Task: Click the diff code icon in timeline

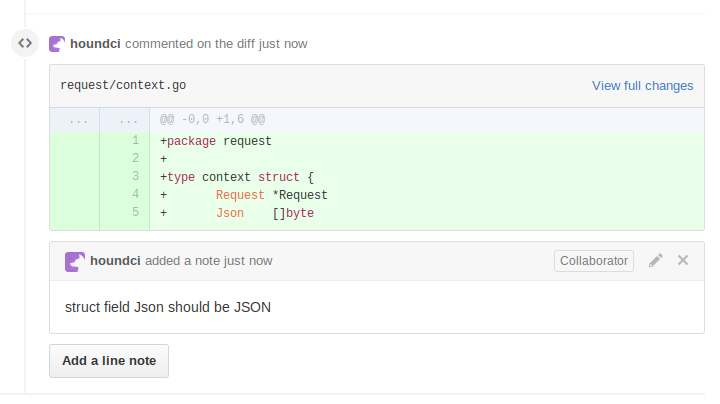Action: (x=25, y=43)
